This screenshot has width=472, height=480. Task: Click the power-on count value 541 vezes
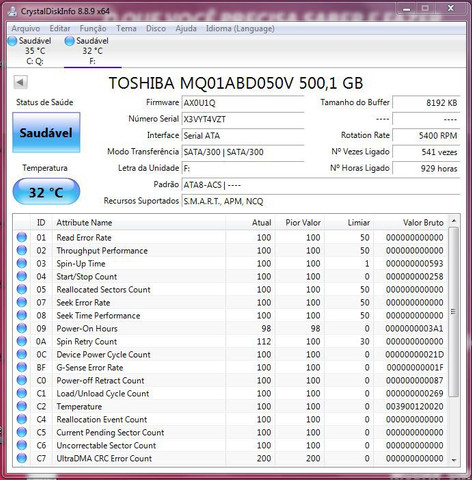426,152
